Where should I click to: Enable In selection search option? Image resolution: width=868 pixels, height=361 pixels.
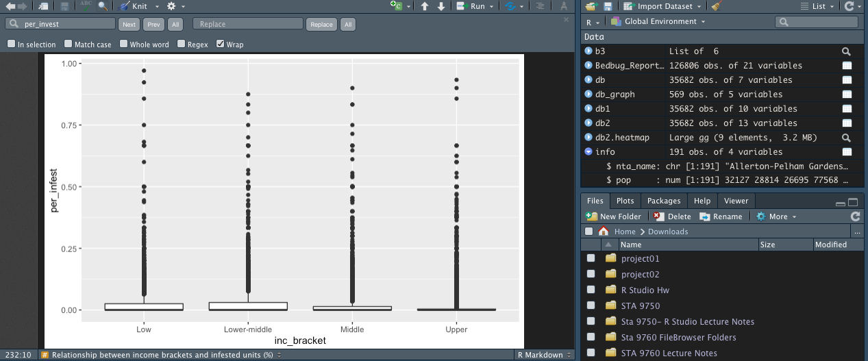pyautogui.click(x=11, y=44)
